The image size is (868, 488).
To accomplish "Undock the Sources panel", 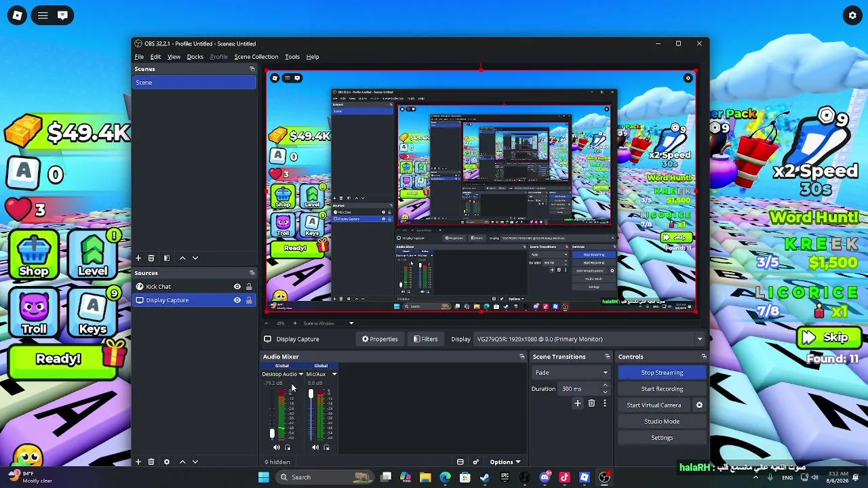I will (252, 273).
